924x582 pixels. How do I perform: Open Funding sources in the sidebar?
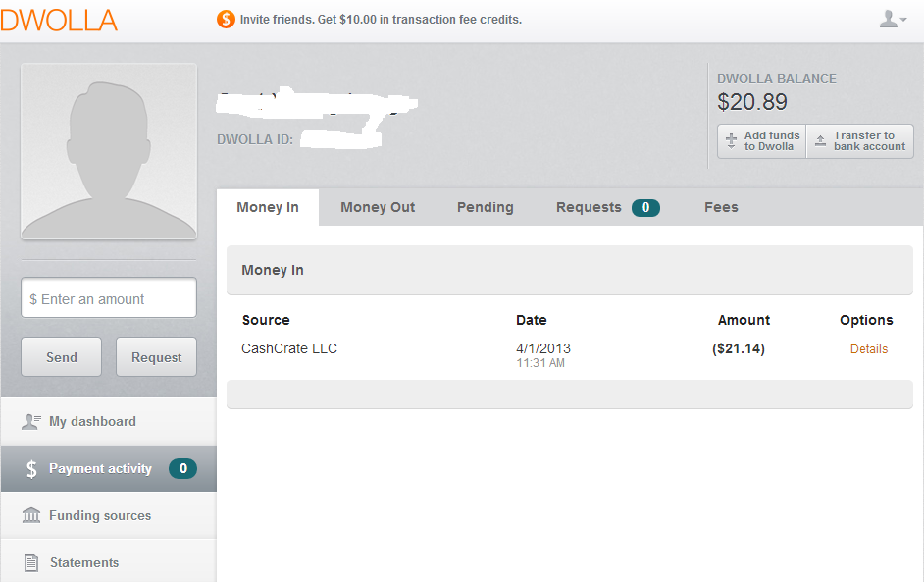109,515
